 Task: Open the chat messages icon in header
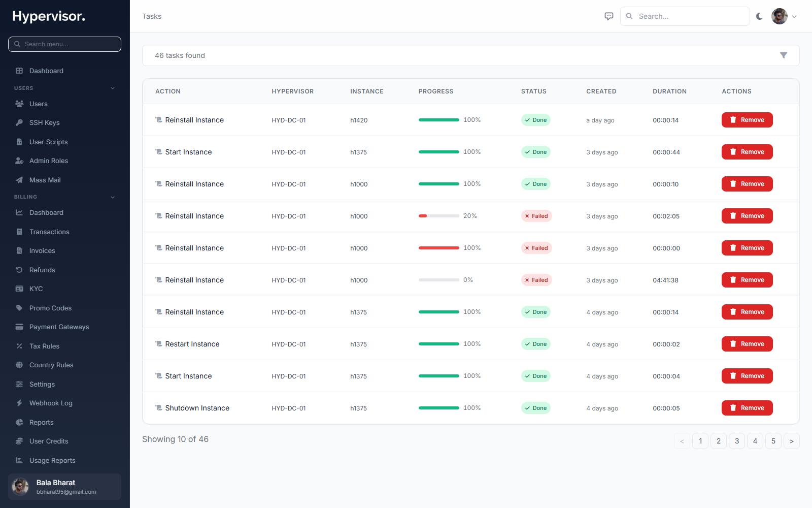[609, 16]
